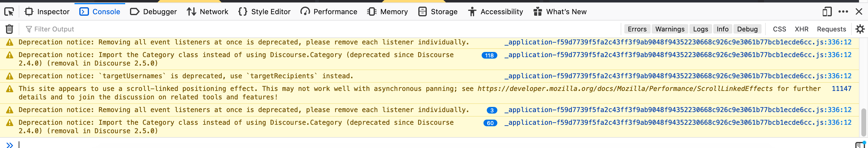Open console settings gear icon

(860, 29)
